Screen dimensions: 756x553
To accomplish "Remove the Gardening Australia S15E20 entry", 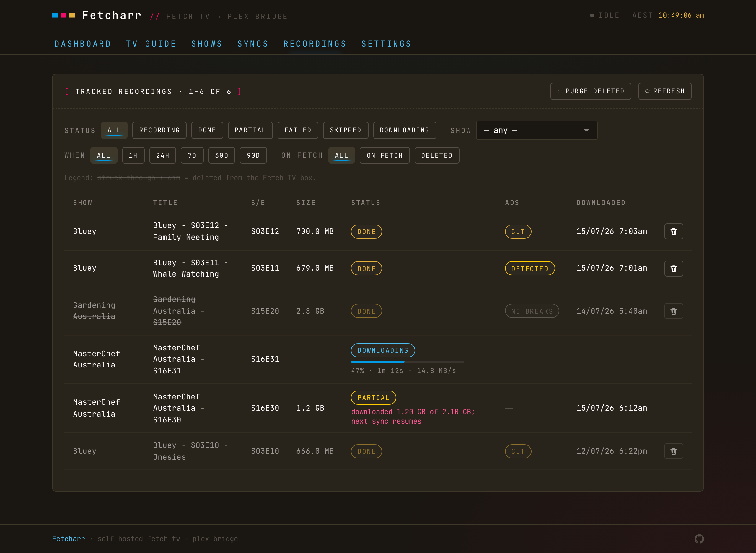I will [673, 311].
